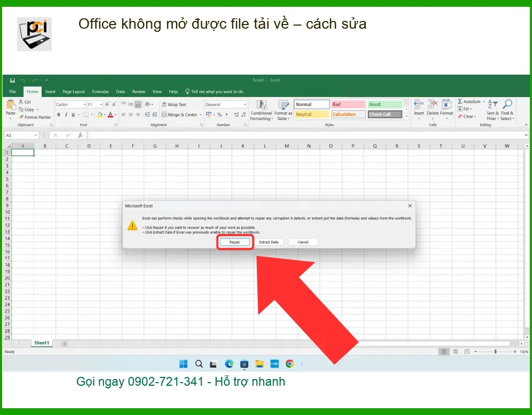Toggle Italic formatting

click(66, 115)
